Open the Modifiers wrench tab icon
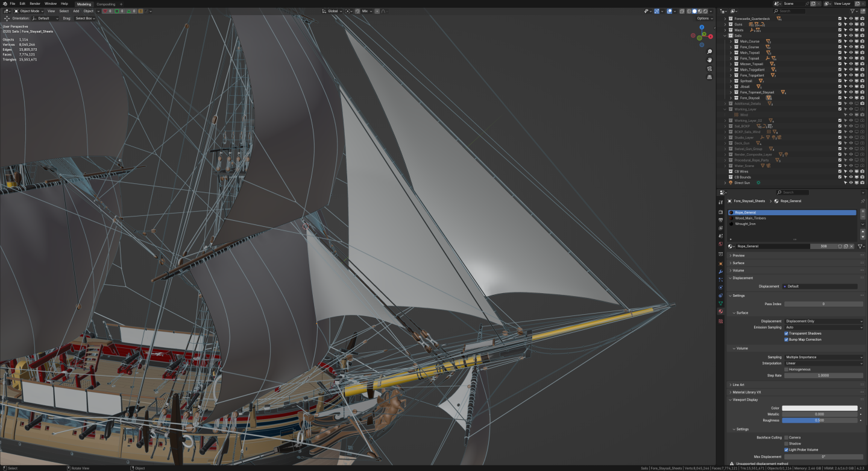 point(720,272)
